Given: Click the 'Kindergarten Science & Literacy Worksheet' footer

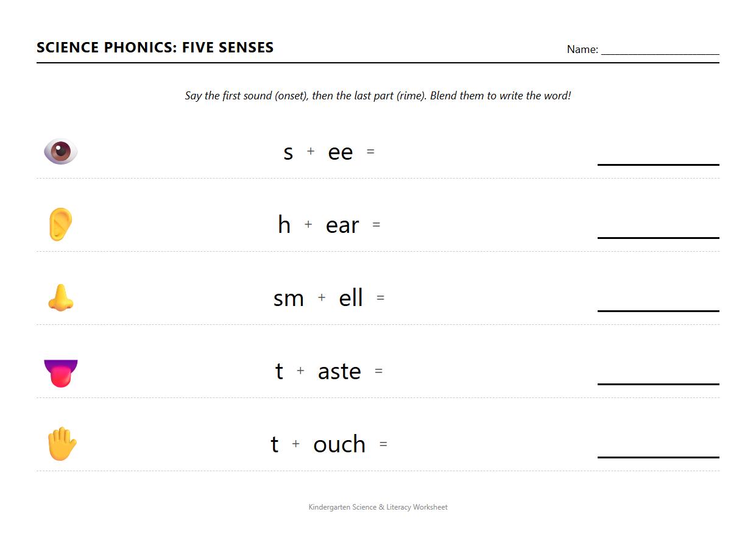Looking at the screenshot, I should [378, 507].
